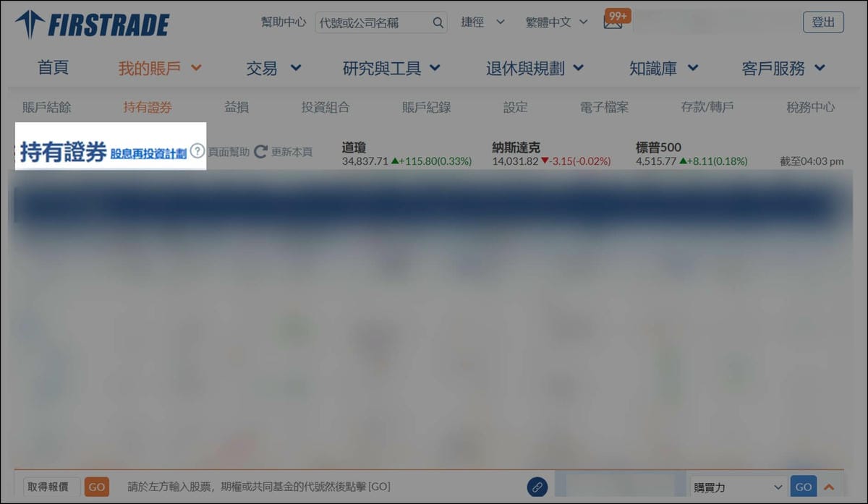Click the Firstrade logo
The width and height of the screenshot is (868, 504).
click(x=92, y=25)
